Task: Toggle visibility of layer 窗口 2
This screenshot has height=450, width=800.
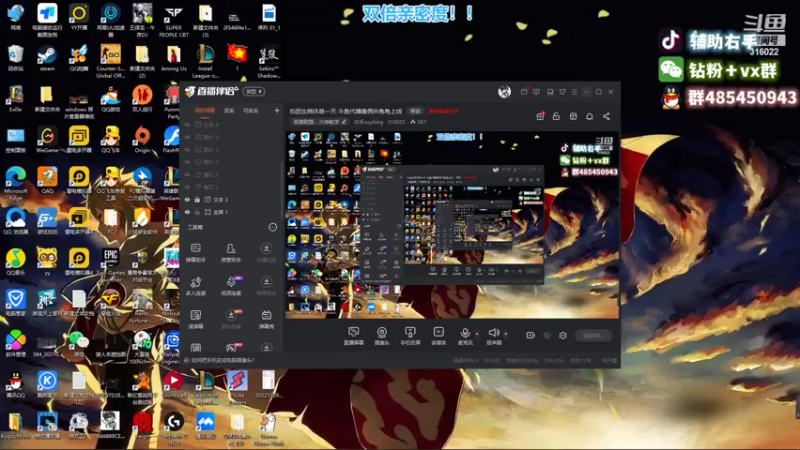Action: (x=187, y=174)
